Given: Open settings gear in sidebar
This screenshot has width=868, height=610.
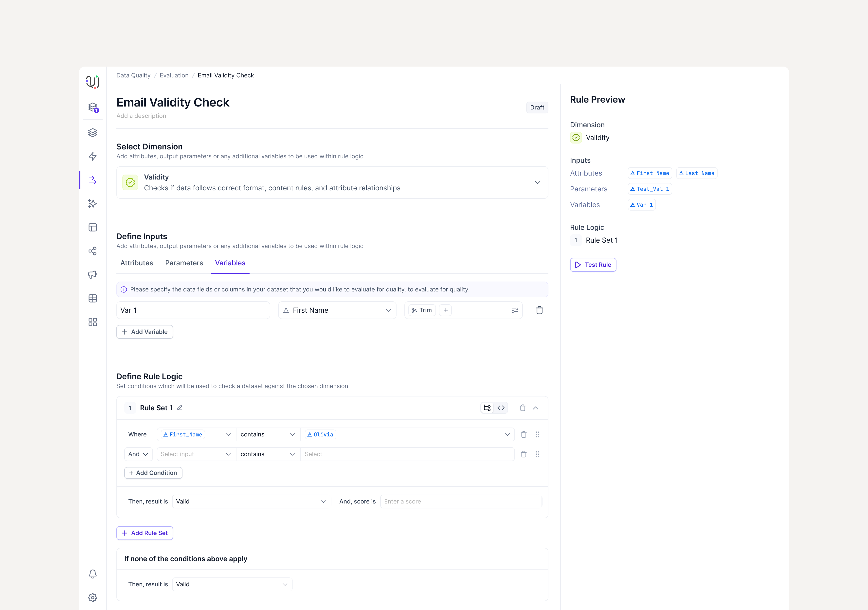Looking at the screenshot, I should pyautogui.click(x=93, y=597).
